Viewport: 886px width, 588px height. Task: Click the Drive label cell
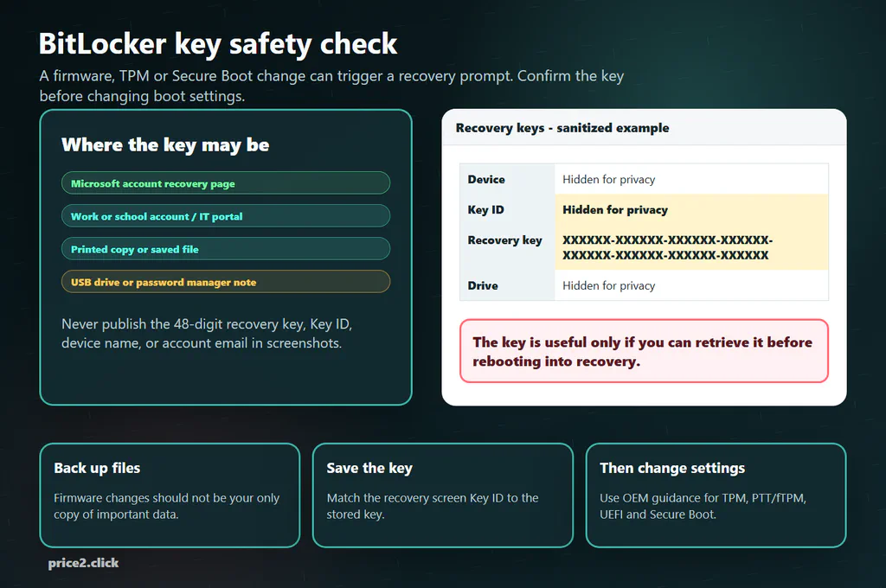tap(507, 285)
